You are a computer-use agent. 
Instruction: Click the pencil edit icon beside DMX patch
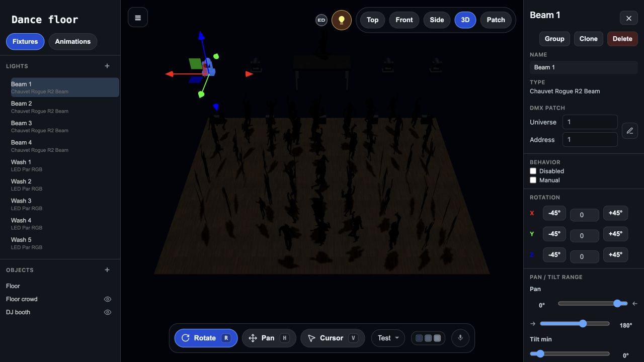630,131
